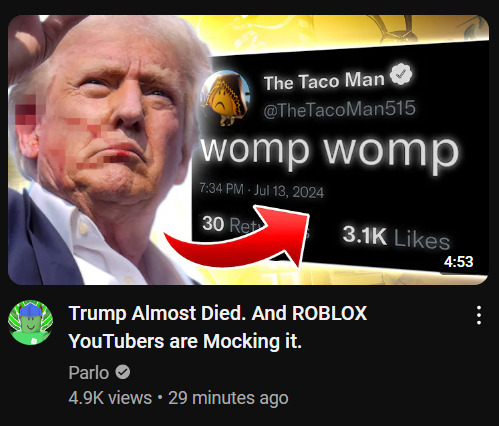Click the Taco Man profile picture in thumbnail
The width and height of the screenshot is (499, 426).
(x=226, y=97)
